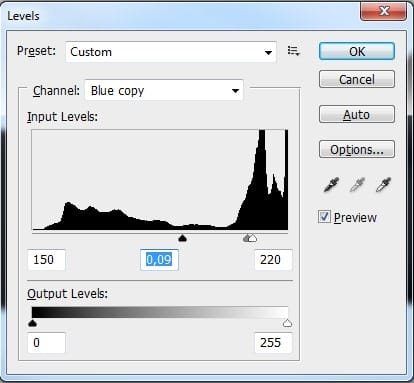Open the preset options menu icon
This screenshot has height=383, width=414.
point(293,51)
